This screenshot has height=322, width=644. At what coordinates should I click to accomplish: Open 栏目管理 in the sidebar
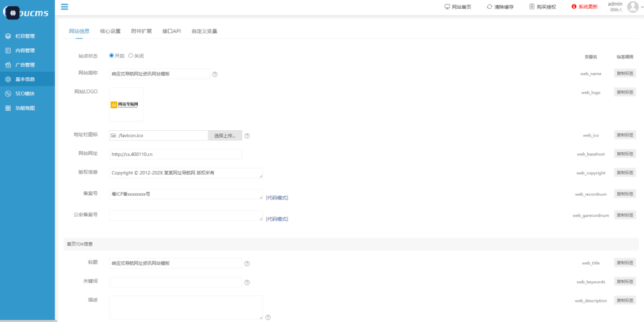click(25, 36)
